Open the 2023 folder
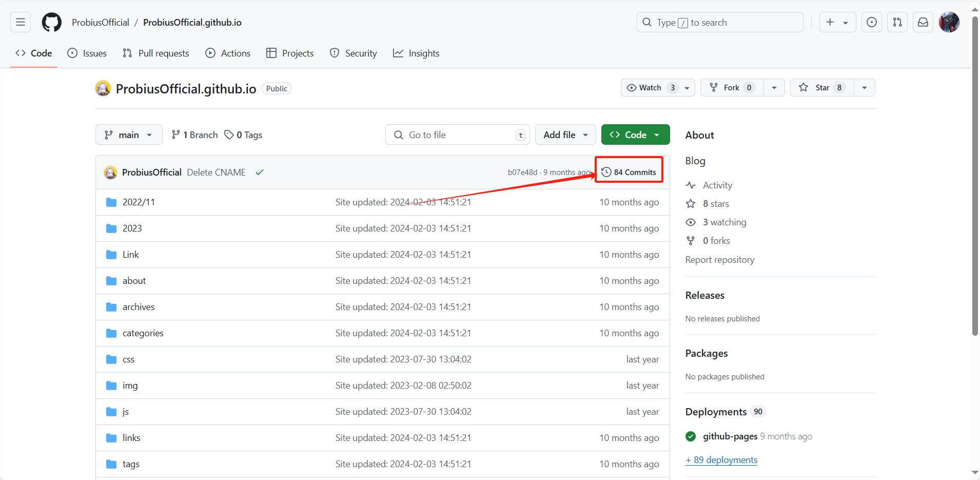Viewport: 980px width, 480px height. (132, 228)
